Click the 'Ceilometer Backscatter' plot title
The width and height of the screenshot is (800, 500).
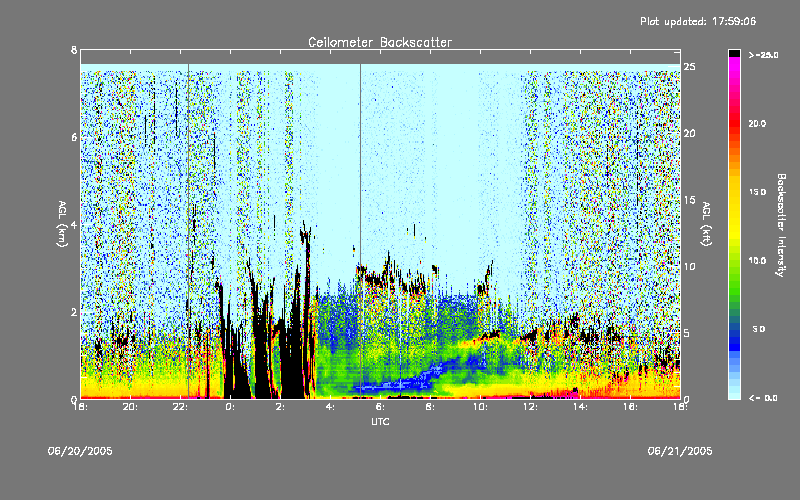[x=380, y=42]
